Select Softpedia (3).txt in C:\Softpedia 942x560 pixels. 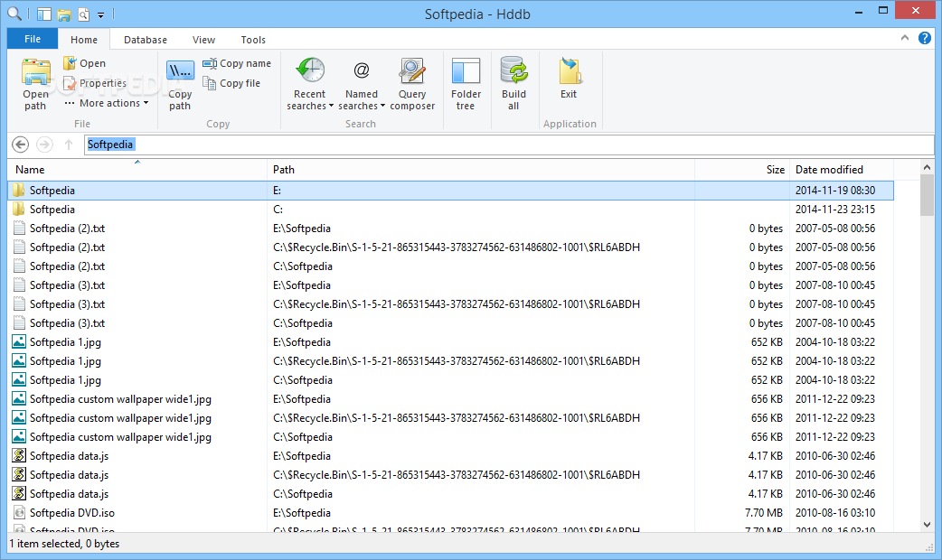pos(450,323)
